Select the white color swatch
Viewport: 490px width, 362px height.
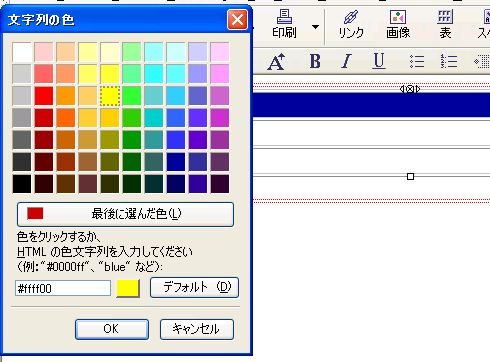(x=22, y=52)
